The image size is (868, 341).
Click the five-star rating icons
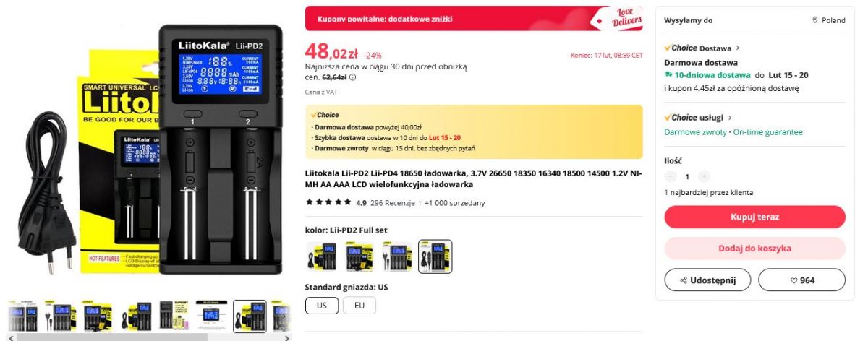(x=328, y=202)
